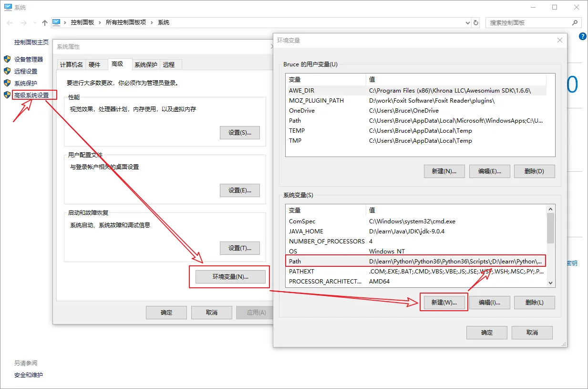Select TMP user variable row

pos(416,140)
